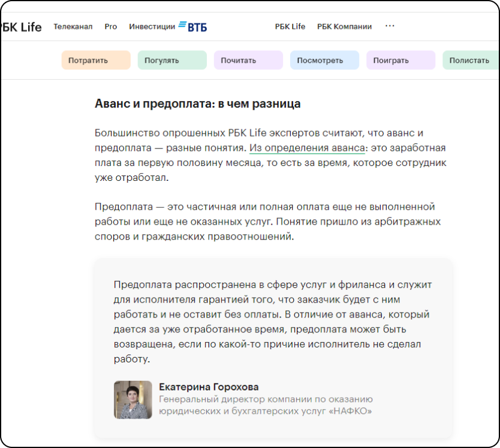Open the Телеканал navigation item
This screenshot has height=448, width=500.
tap(73, 26)
